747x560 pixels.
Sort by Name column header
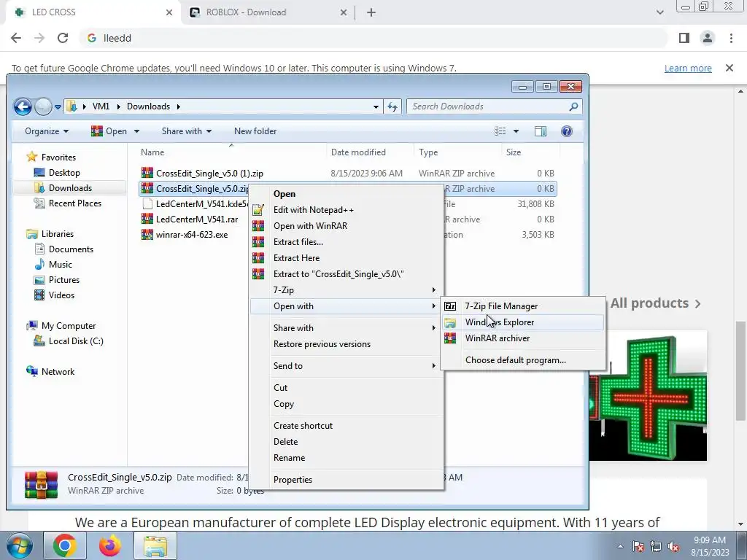coord(152,152)
